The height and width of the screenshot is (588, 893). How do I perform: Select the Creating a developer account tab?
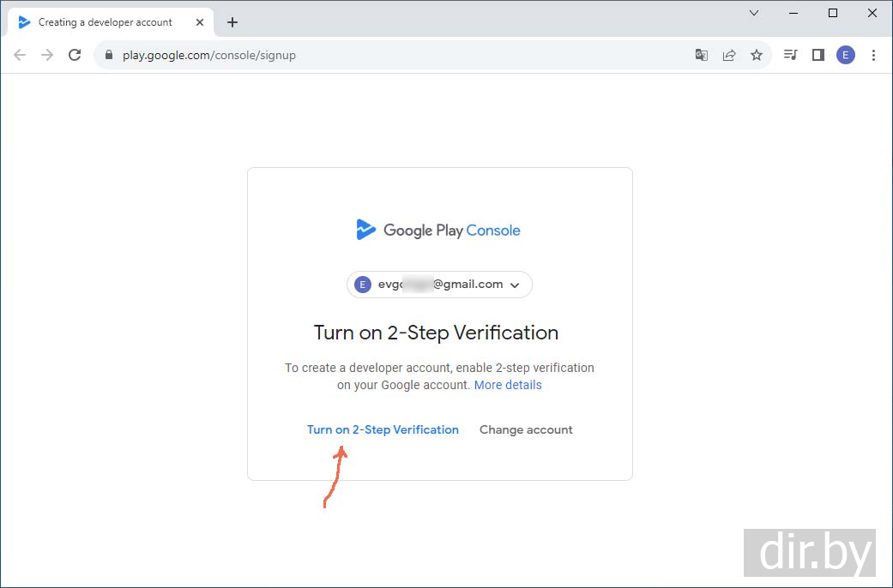[105, 22]
